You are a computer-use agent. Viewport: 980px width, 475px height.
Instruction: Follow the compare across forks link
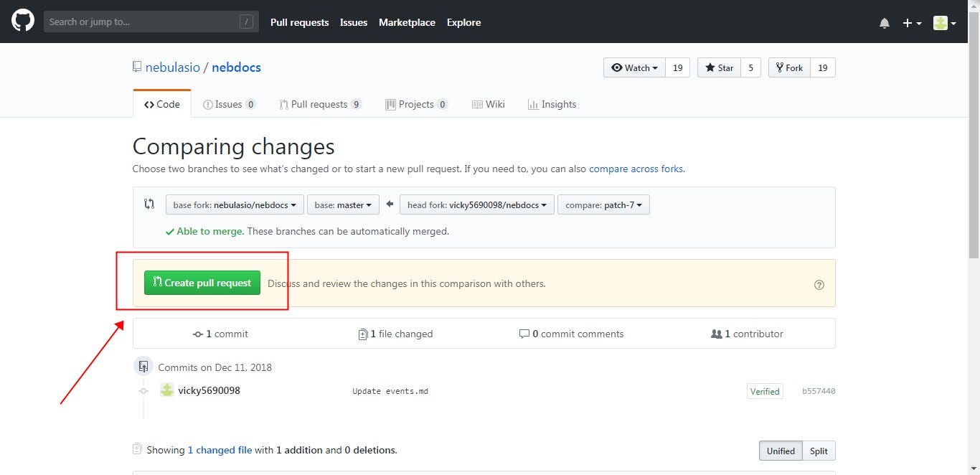[636, 169]
